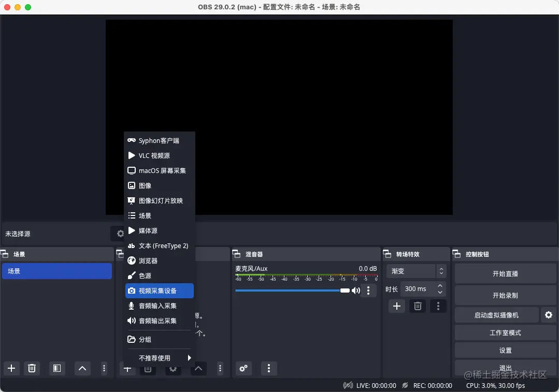Choose 场景 in the add-source menu
559x392 pixels.
(x=160, y=215)
